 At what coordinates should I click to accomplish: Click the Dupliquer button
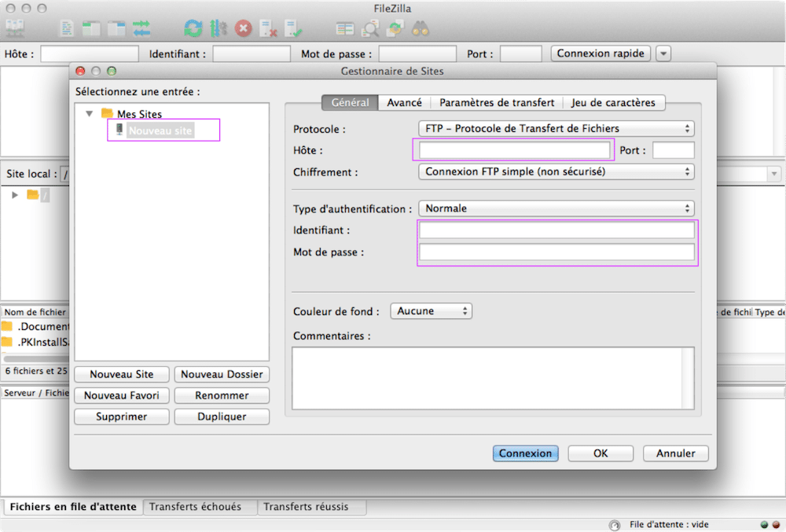pos(222,416)
